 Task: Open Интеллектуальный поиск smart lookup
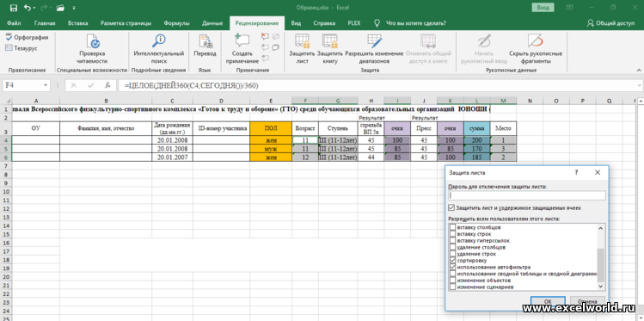(158, 49)
